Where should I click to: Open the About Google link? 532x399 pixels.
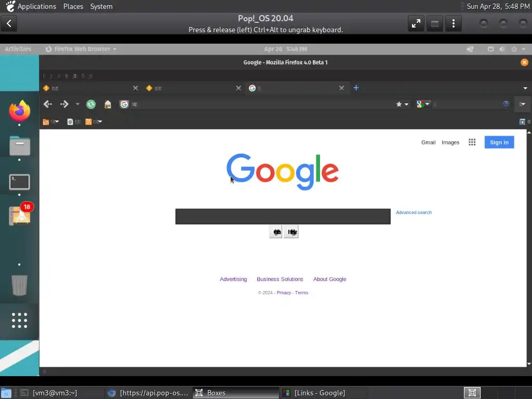point(329,279)
